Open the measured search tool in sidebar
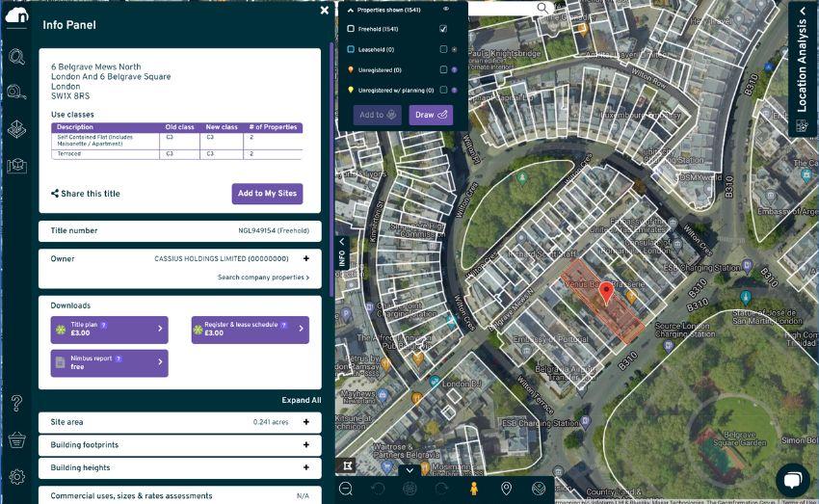The image size is (819, 504). [16, 93]
